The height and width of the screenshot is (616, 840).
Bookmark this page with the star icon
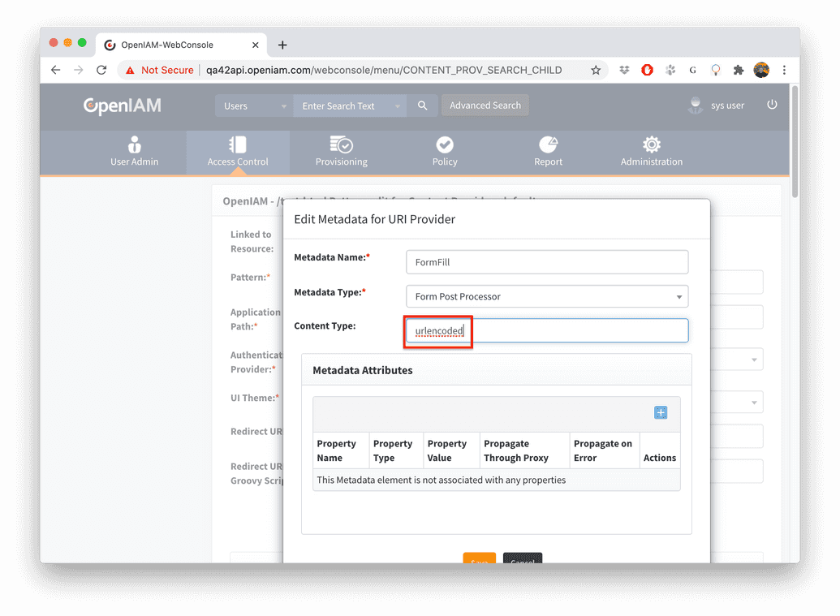click(596, 71)
